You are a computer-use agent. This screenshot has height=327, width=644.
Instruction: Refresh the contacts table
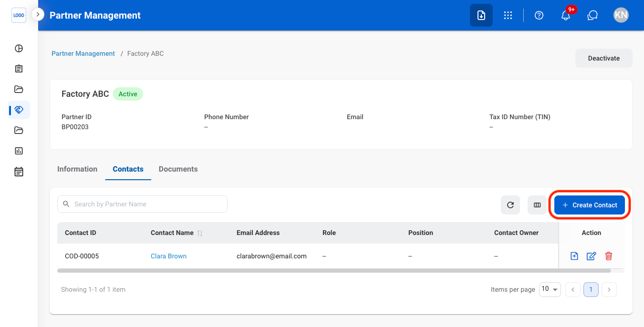point(510,205)
